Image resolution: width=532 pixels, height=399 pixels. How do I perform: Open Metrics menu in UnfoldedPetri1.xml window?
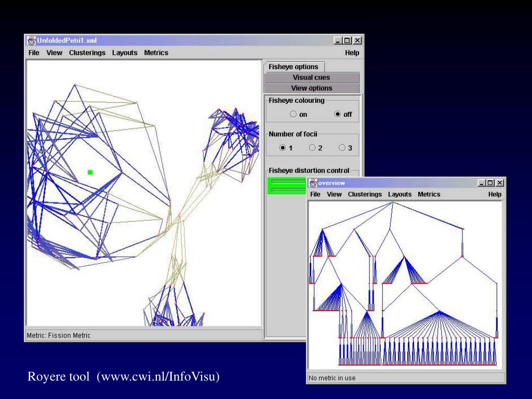click(x=156, y=52)
